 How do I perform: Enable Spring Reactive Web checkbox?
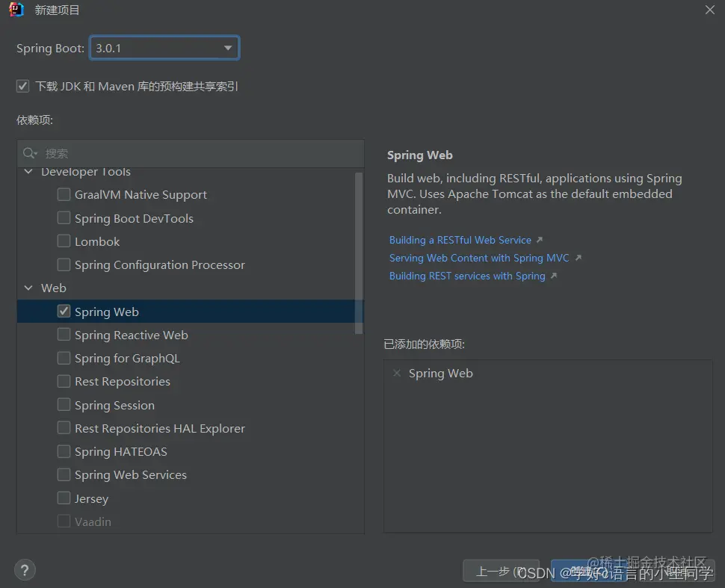(64, 334)
